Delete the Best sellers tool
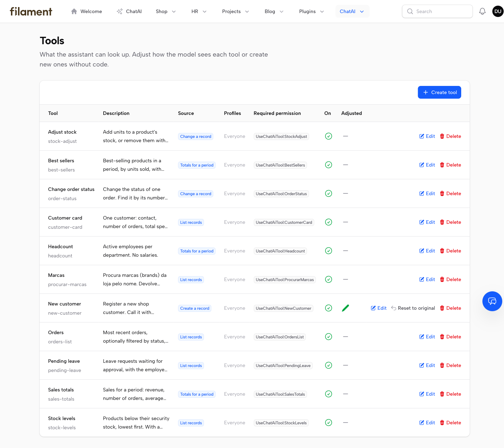504x448 pixels. pos(450,165)
